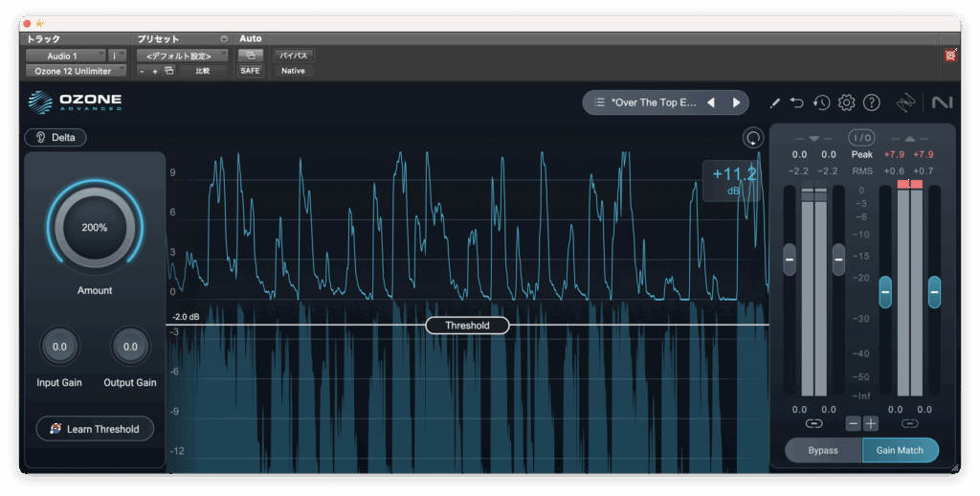
Task: Expand the Ozone 12 Unlimiter plugin selector
Action: [76, 71]
